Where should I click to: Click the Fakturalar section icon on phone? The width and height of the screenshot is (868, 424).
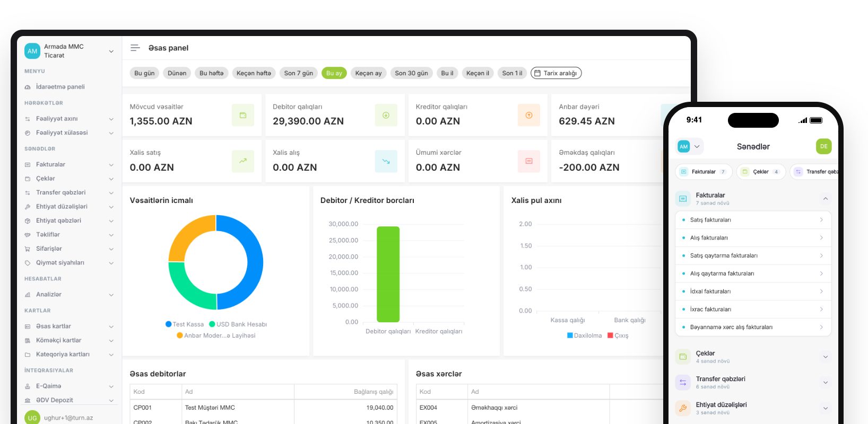coord(683,199)
